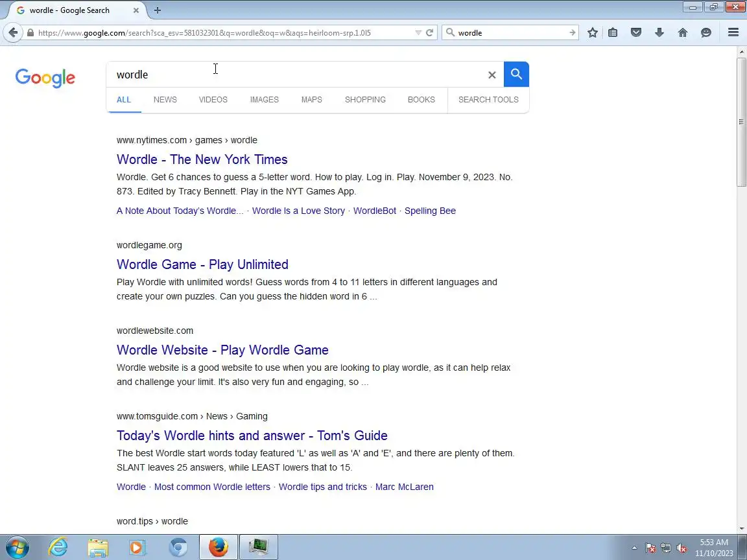Viewport: 747px width, 560px height.
Task: Open the Marc McLaren link
Action: click(x=405, y=487)
